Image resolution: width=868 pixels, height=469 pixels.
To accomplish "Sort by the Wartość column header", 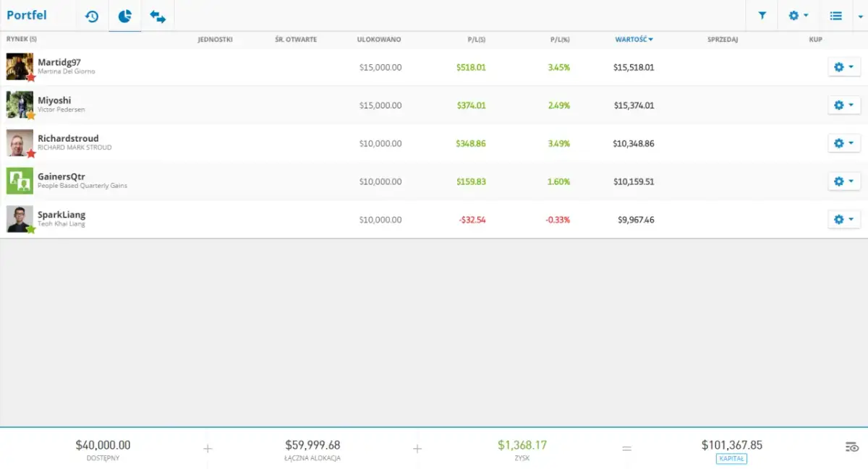I will 634,40.
